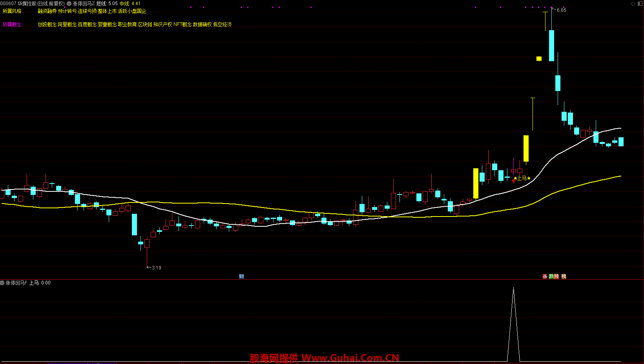Open the 涨停回马Z indicator dropdown arrow
Viewport: 644px width, 364px height.
(69, 4)
